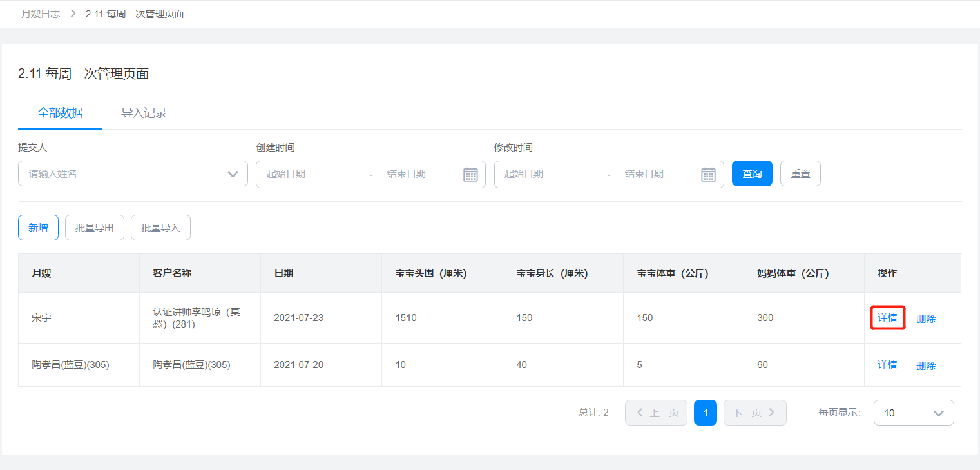980x470 pixels.
Task: Open the 修改时间 calendar icon
Action: 708,174
